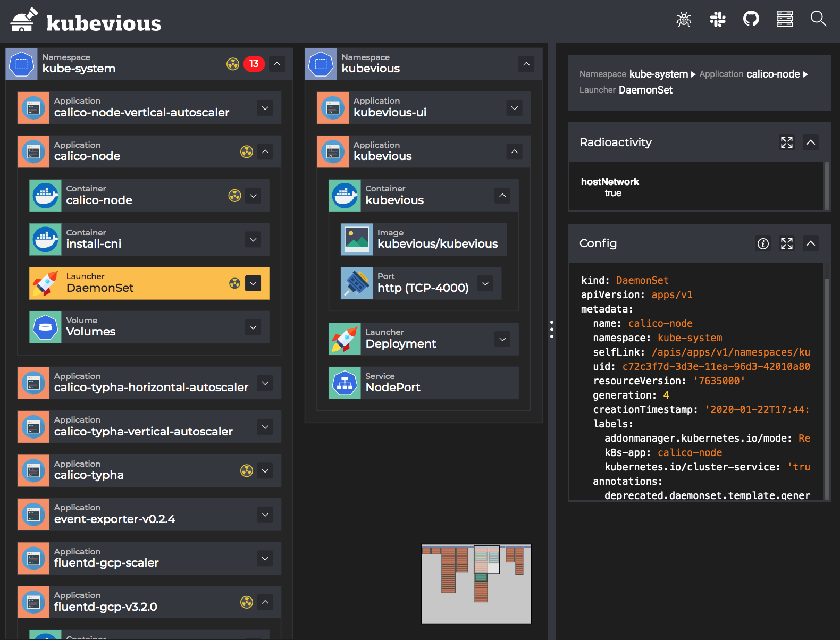Maximize the Radioactivity panel
The width and height of the screenshot is (840, 640).
point(787,142)
